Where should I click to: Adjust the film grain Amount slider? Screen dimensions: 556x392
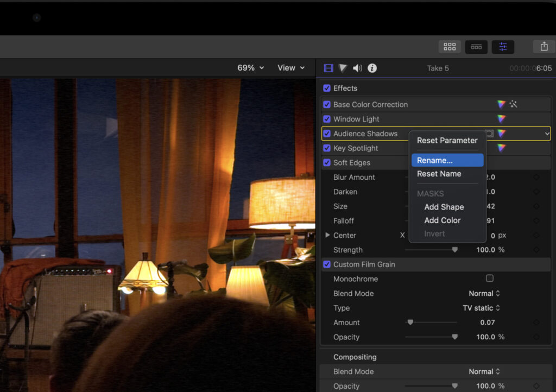click(410, 323)
